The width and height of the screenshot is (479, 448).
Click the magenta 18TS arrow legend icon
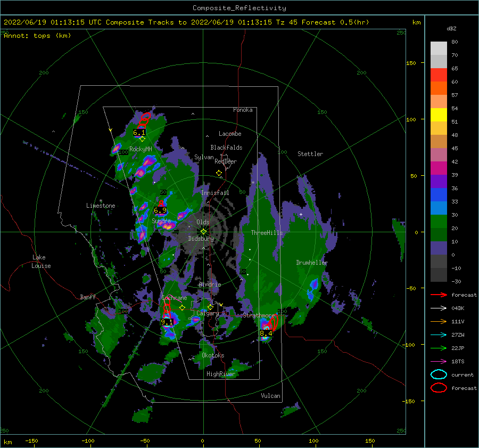(x=439, y=362)
